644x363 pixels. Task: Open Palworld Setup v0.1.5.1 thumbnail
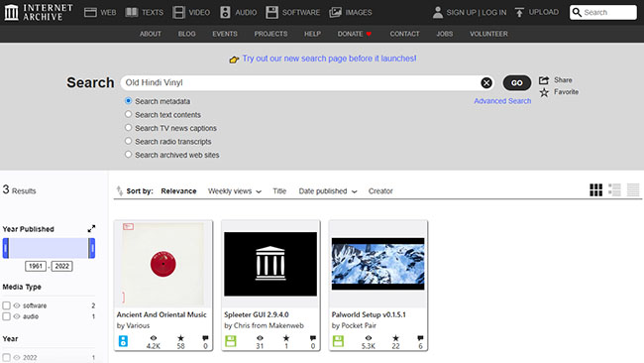click(x=377, y=264)
